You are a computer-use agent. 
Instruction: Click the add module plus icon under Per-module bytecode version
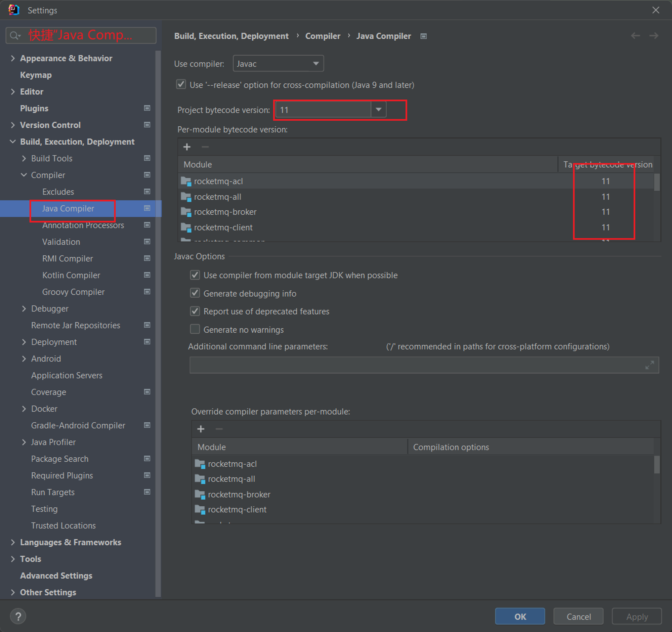[x=187, y=147]
